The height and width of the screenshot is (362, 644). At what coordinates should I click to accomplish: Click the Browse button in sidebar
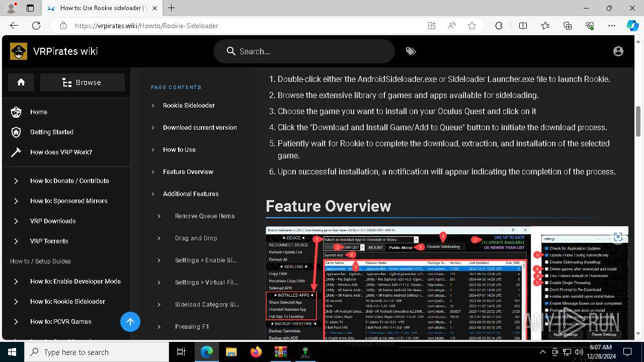click(83, 82)
